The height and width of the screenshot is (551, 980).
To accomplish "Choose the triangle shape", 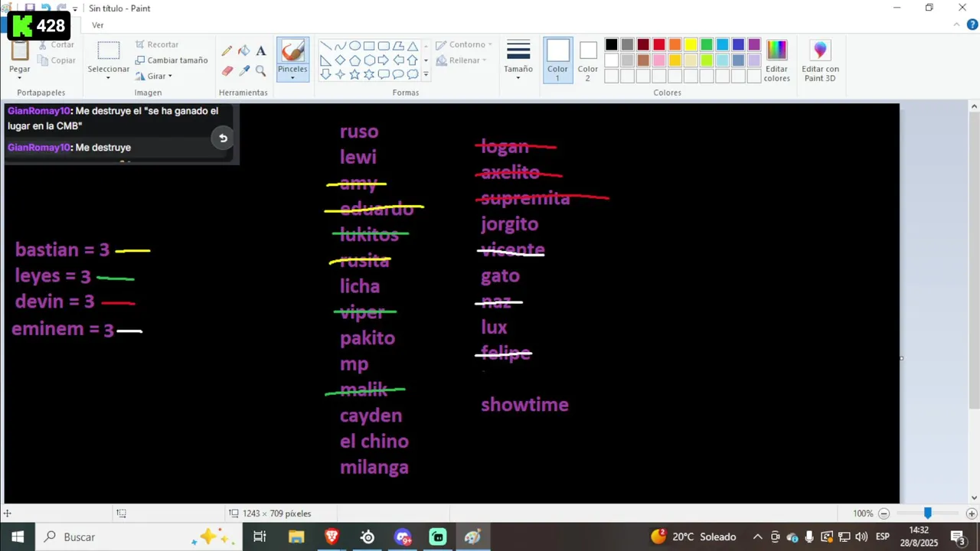I will pyautogui.click(x=413, y=46).
